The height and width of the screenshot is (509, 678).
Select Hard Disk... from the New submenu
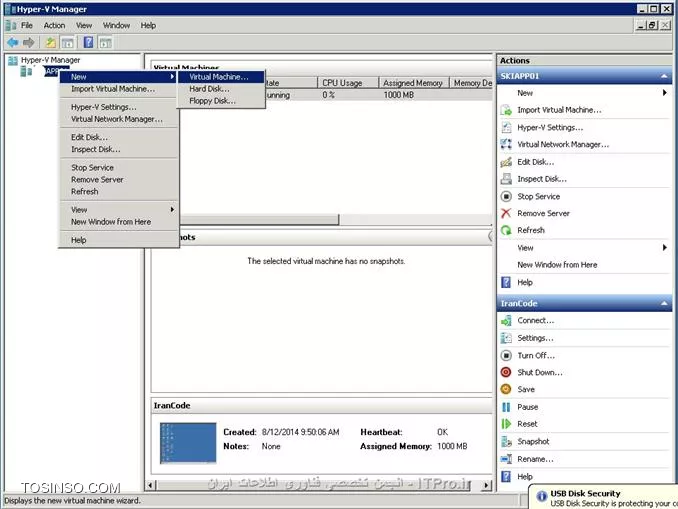(221, 89)
